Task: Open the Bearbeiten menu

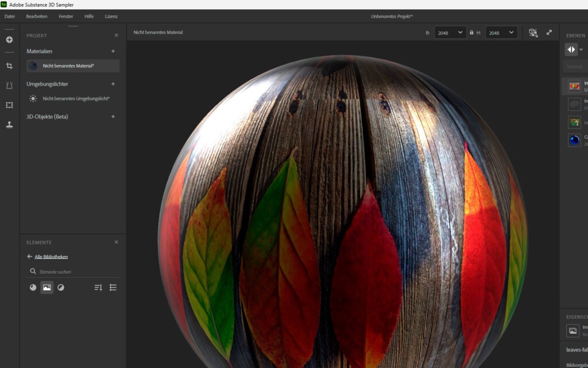Action: click(37, 16)
